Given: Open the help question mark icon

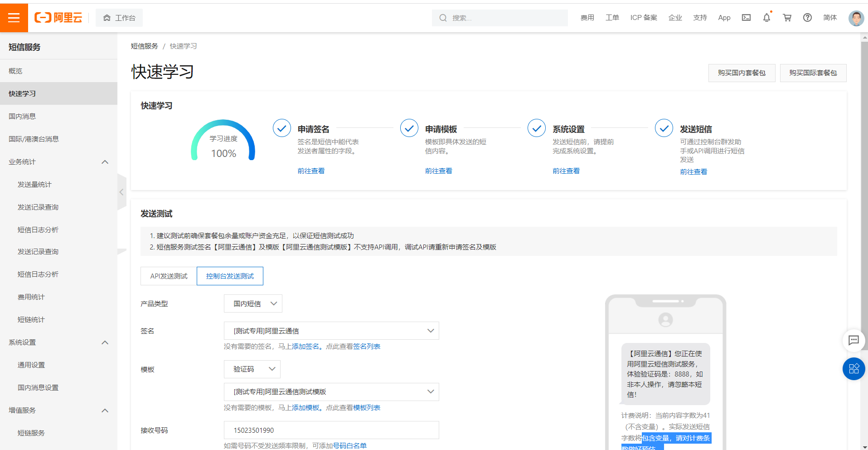Looking at the screenshot, I should click(807, 18).
